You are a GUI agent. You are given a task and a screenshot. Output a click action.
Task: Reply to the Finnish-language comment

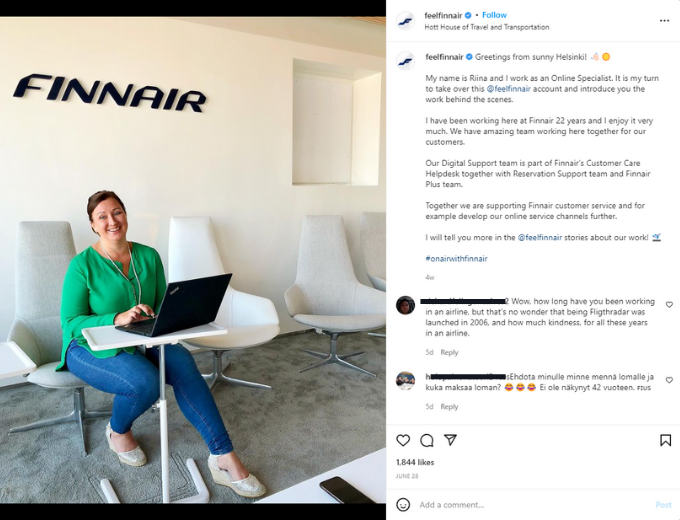click(449, 406)
